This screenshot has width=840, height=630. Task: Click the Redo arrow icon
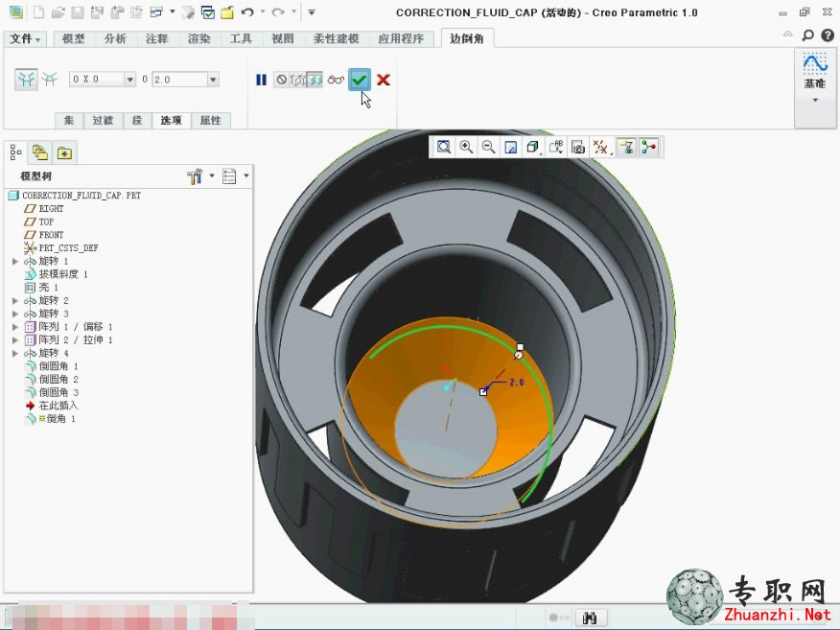tap(277, 12)
